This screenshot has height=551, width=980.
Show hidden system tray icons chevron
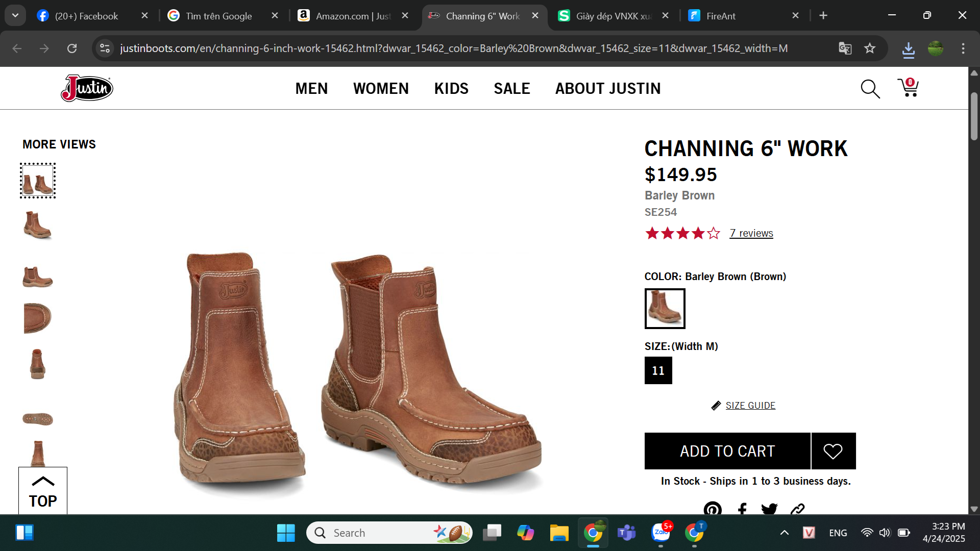coord(785,533)
